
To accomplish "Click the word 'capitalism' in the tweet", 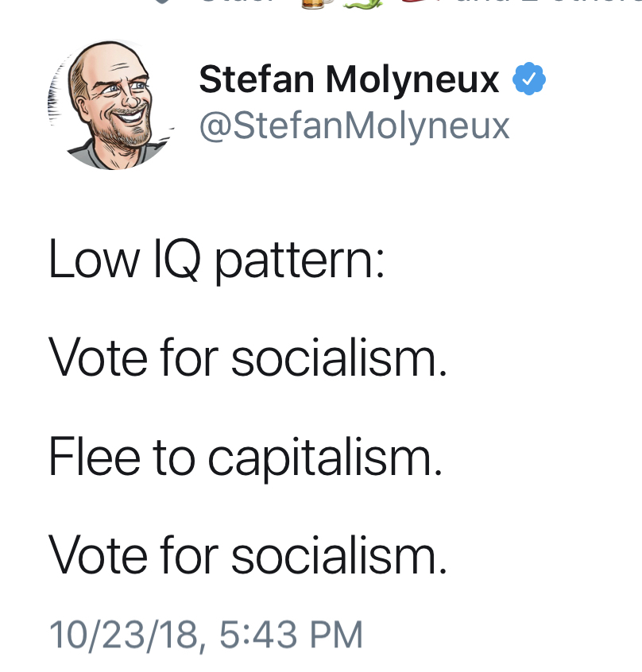I will pyautogui.click(x=324, y=459).
